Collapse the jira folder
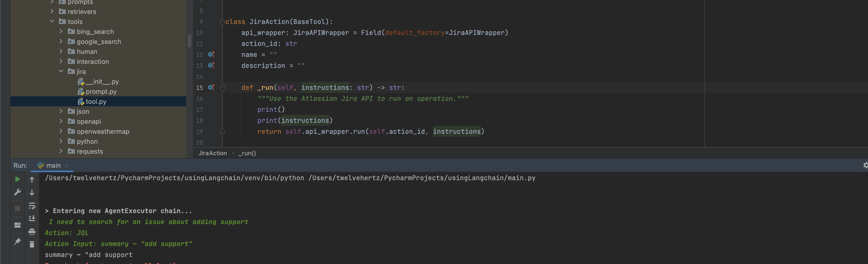The width and height of the screenshot is (868, 264). (61, 71)
